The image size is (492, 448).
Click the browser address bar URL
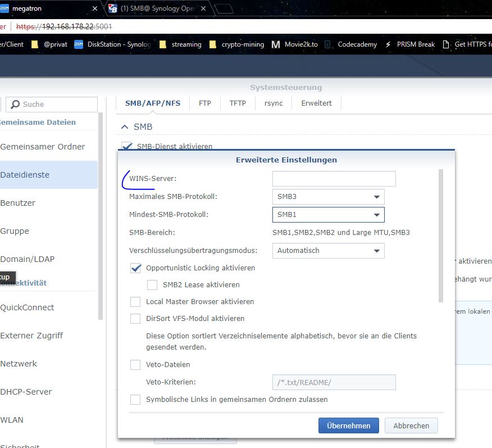coord(64,26)
